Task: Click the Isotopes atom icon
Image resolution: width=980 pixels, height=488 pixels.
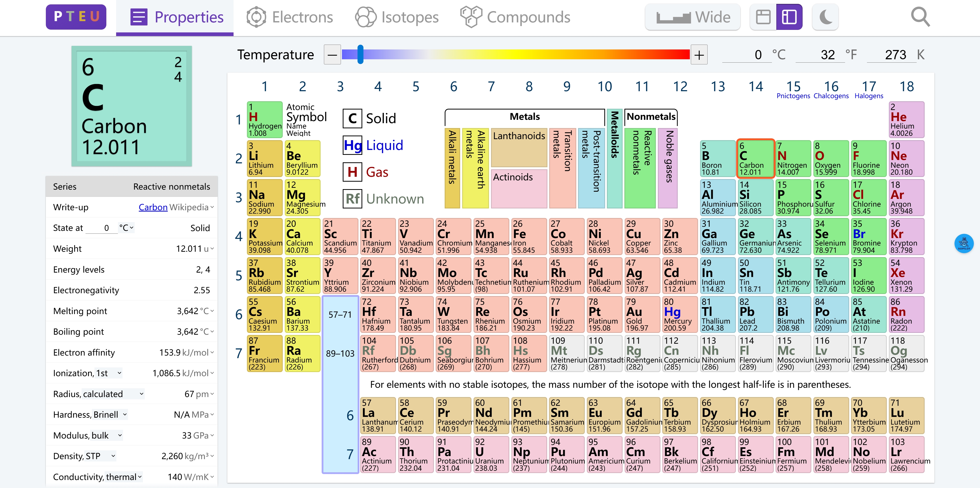Action: (x=366, y=17)
